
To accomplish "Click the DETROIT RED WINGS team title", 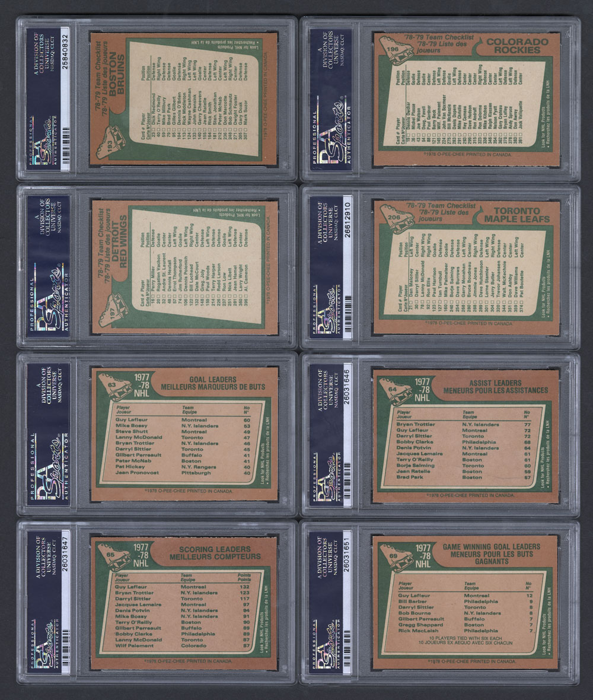I will tap(119, 242).
